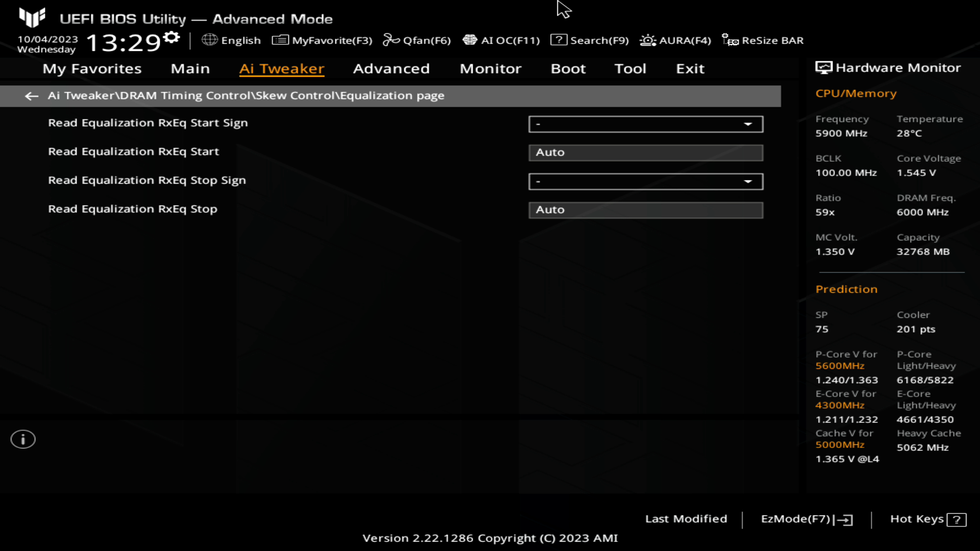Click the 1.545 V core voltage value

click(916, 173)
